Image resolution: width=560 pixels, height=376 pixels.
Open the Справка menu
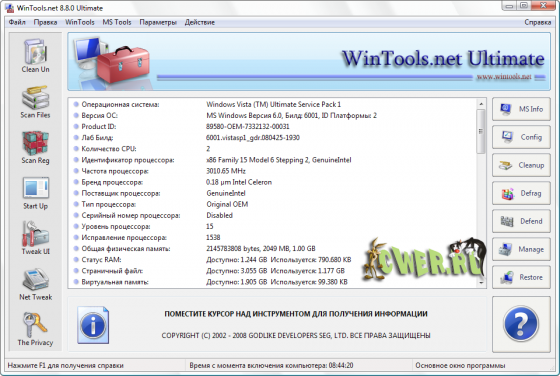click(x=538, y=22)
